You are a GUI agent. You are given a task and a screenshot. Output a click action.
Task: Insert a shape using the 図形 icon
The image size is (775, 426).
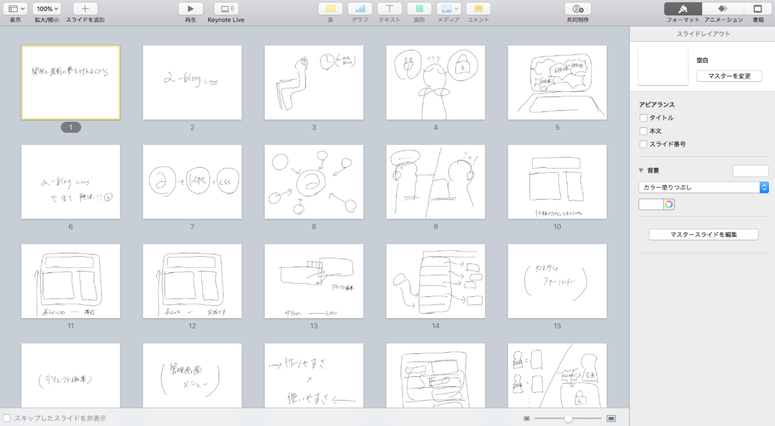[x=419, y=9]
